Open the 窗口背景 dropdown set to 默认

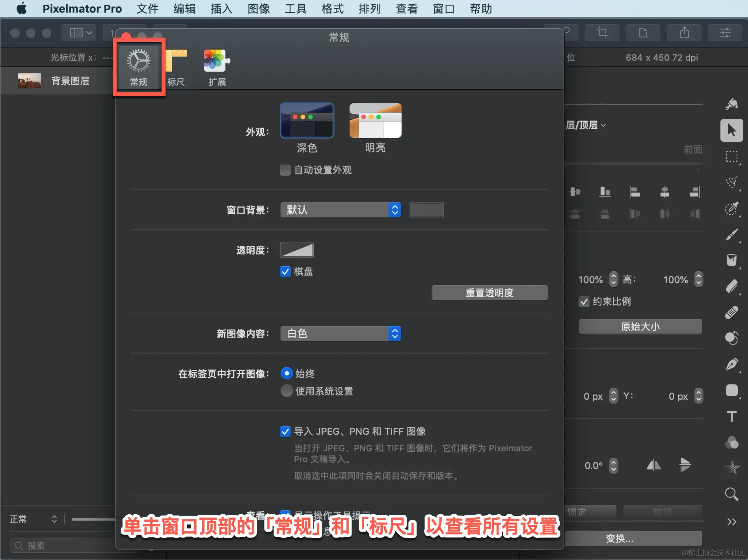pyautogui.click(x=341, y=210)
